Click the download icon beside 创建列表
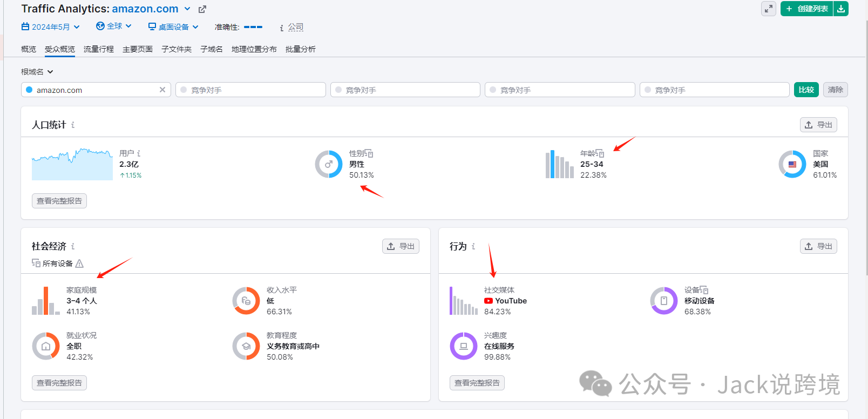The width and height of the screenshot is (868, 419). click(841, 9)
